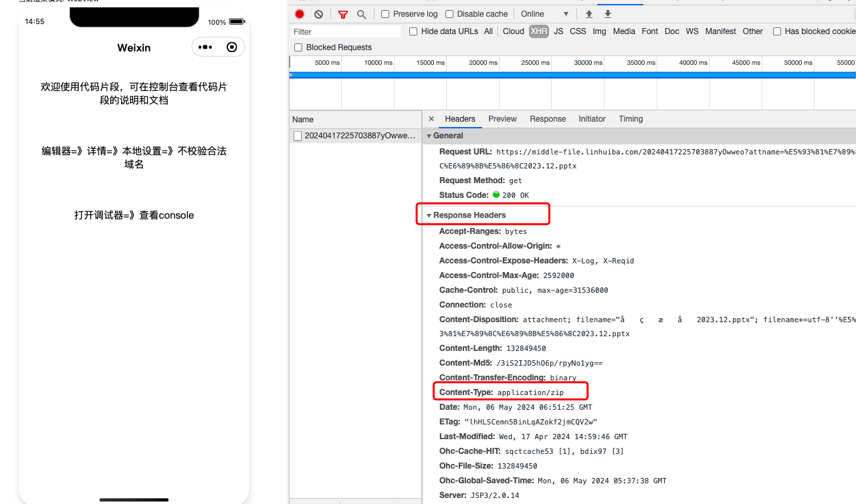Viewport: 856px width, 504px height.
Task: Click the Name column header
Action: point(355,119)
